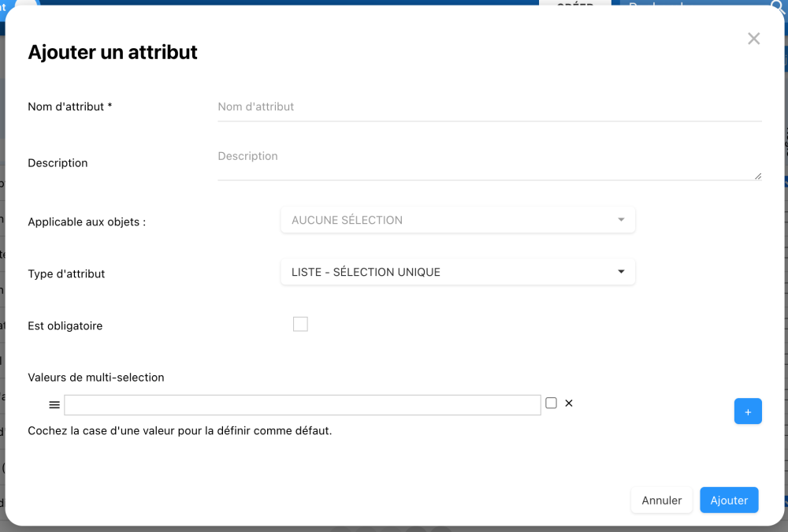Image resolution: width=788 pixels, height=532 pixels.
Task: Add a new value with the plus button
Action: coord(748,411)
